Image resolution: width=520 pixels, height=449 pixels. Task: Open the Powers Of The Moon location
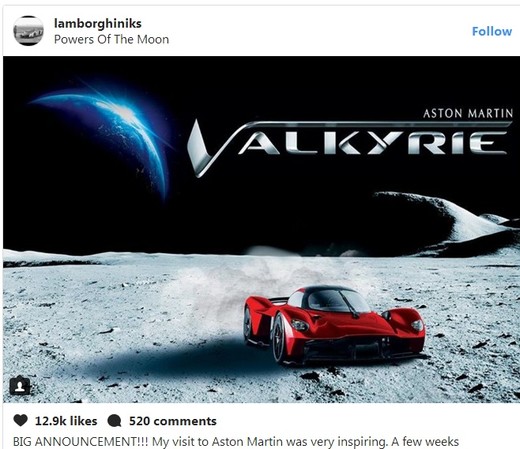click(111, 39)
